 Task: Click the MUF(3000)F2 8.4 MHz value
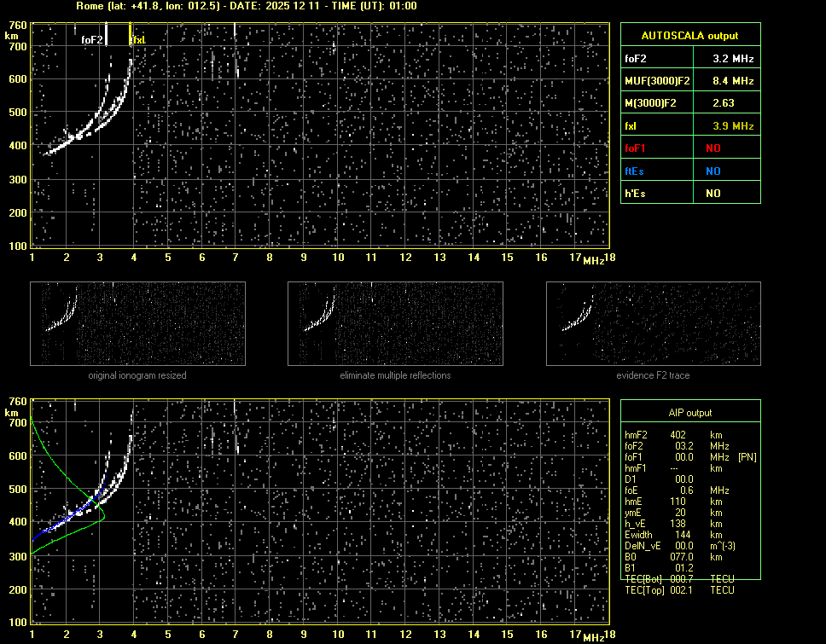click(x=733, y=81)
